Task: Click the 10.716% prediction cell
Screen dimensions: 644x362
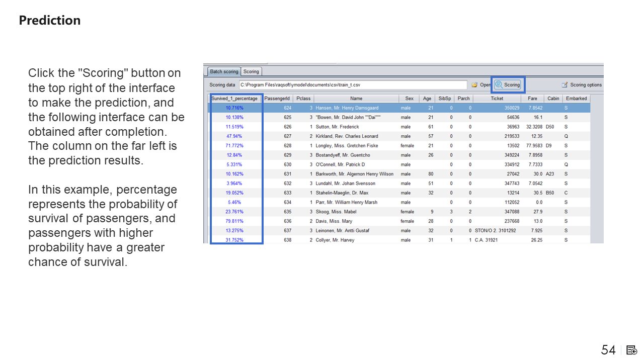Action: (234, 108)
